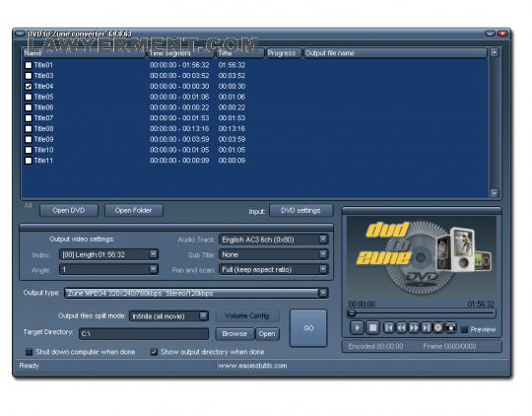This screenshot has width=532, height=416.
Task: Click the Encoded 00:00:00 status text
Action: 375,346
